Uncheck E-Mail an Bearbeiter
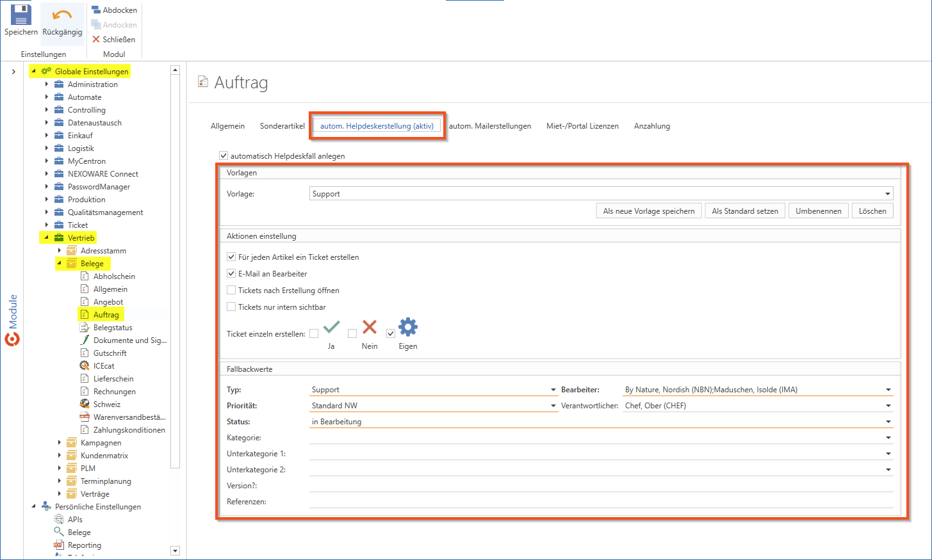Image resolution: width=932 pixels, height=560 pixels. [x=231, y=273]
